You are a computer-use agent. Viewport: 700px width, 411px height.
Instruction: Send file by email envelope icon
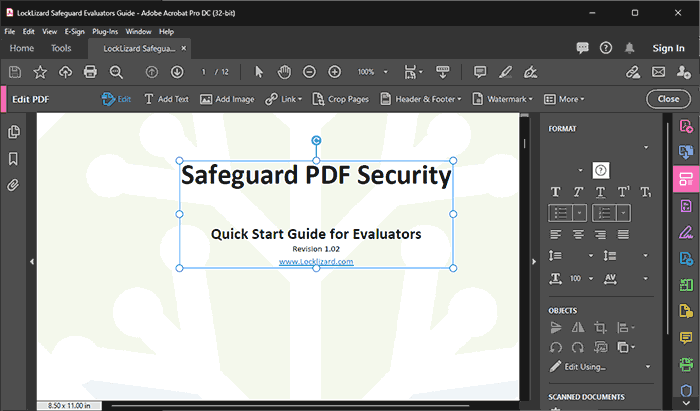point(658,72)
